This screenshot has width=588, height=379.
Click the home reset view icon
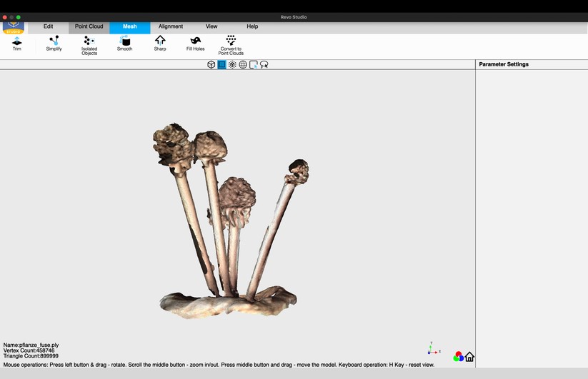(x=469, y=357)
